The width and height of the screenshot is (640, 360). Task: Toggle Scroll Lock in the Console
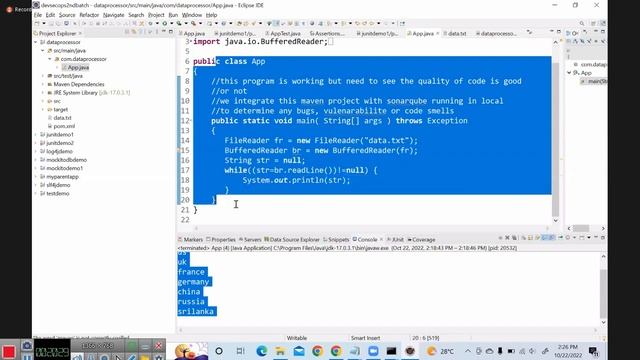(x=530, y=238)
